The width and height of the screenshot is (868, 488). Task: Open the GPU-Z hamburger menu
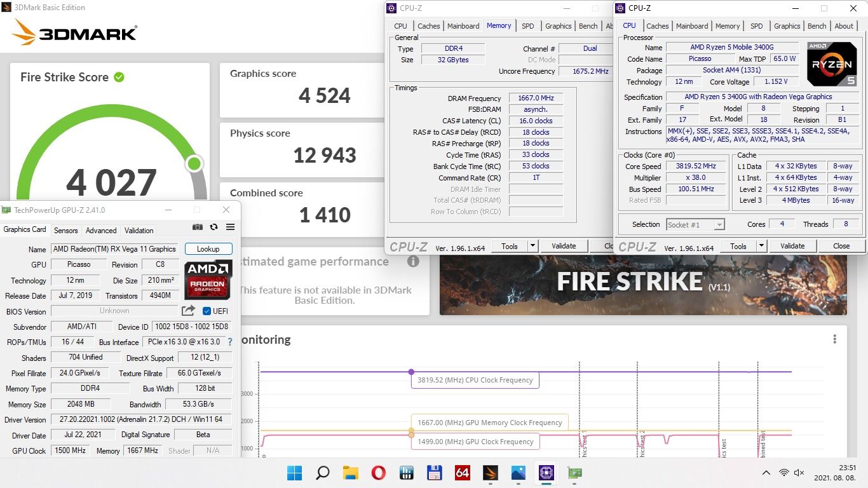pyautogui.click(x=230, y=227)
